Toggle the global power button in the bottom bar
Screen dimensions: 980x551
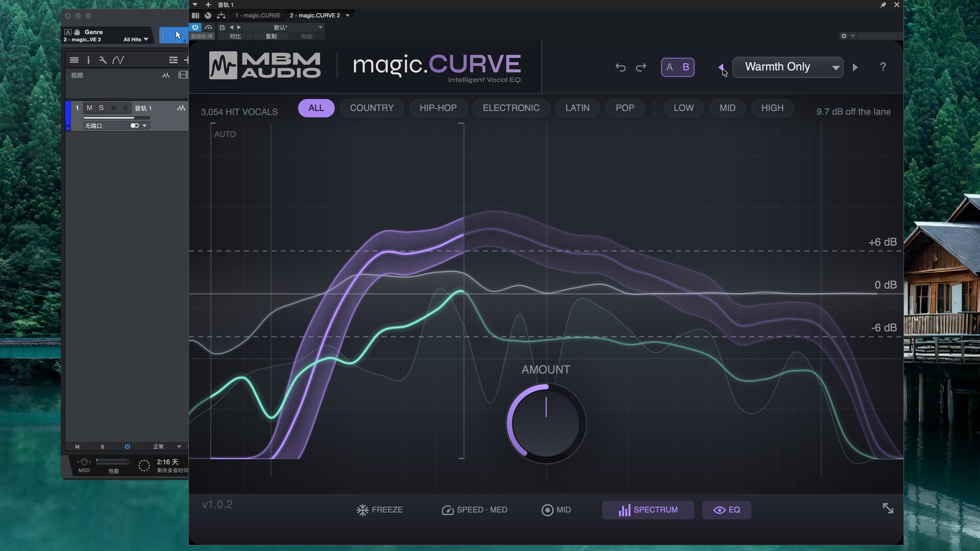[127, 446]
